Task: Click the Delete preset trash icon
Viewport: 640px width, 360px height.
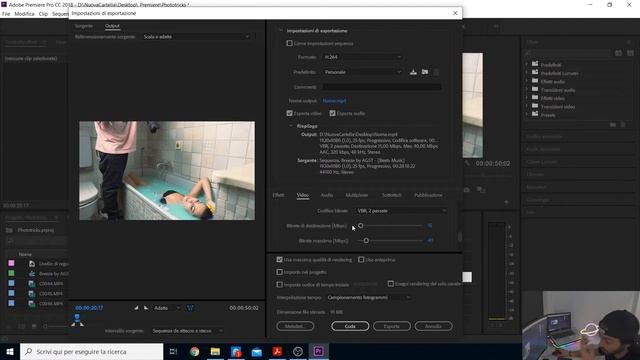Action: (x=436, y=72)
